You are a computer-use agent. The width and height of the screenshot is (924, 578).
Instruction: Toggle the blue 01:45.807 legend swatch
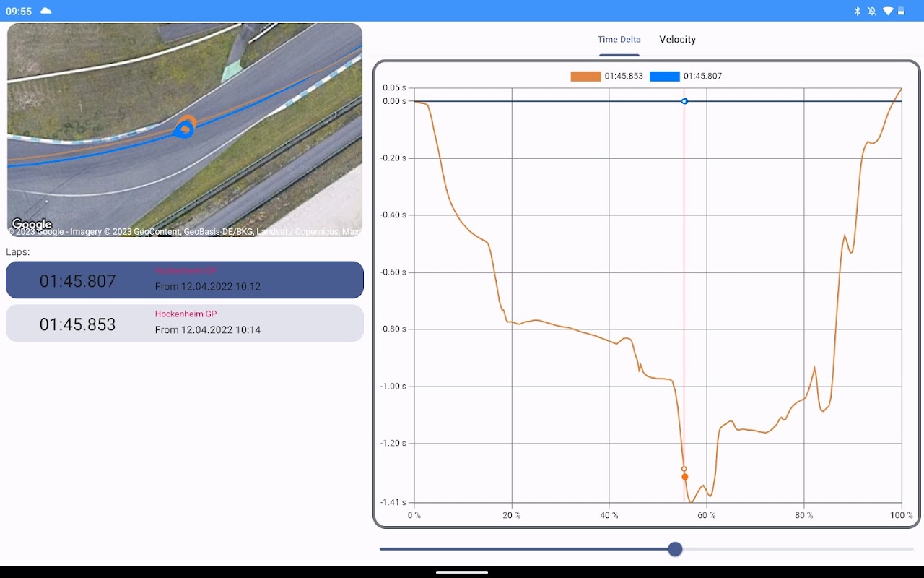pyautogui.click(x=664, y=77)
